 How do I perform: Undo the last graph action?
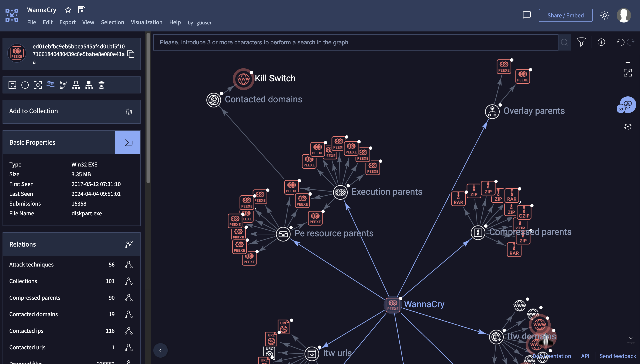coord(620,42)
